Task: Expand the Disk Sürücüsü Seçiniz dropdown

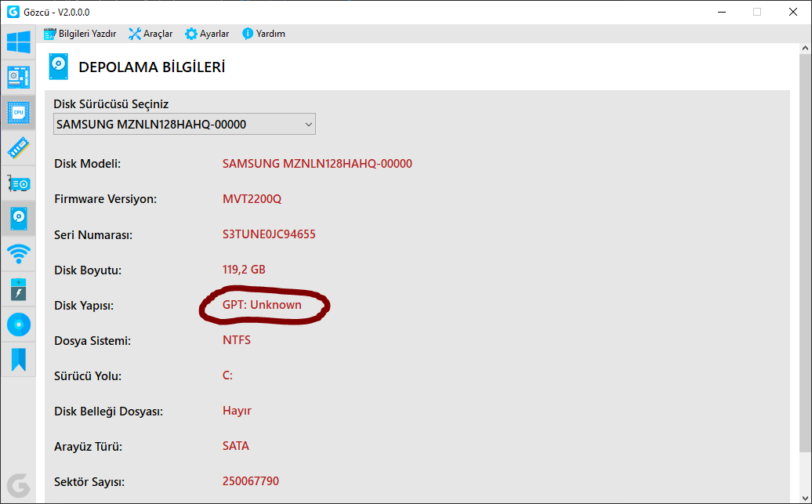Action: 184,125
